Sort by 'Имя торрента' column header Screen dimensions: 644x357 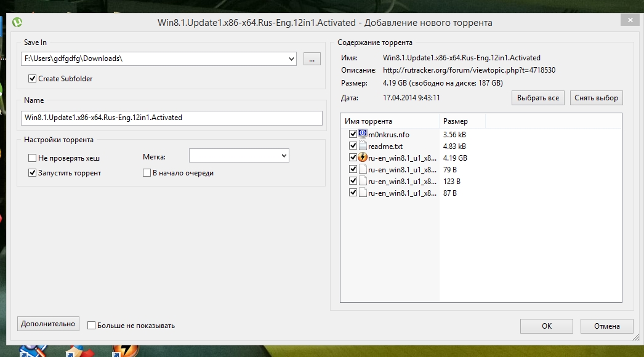pos(390,121)
